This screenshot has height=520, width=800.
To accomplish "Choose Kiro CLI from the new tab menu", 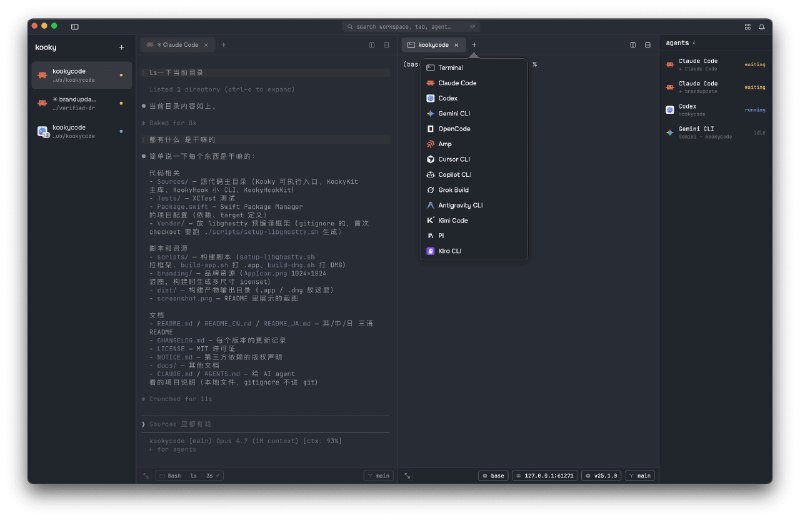I will click(x=474, y=251).
